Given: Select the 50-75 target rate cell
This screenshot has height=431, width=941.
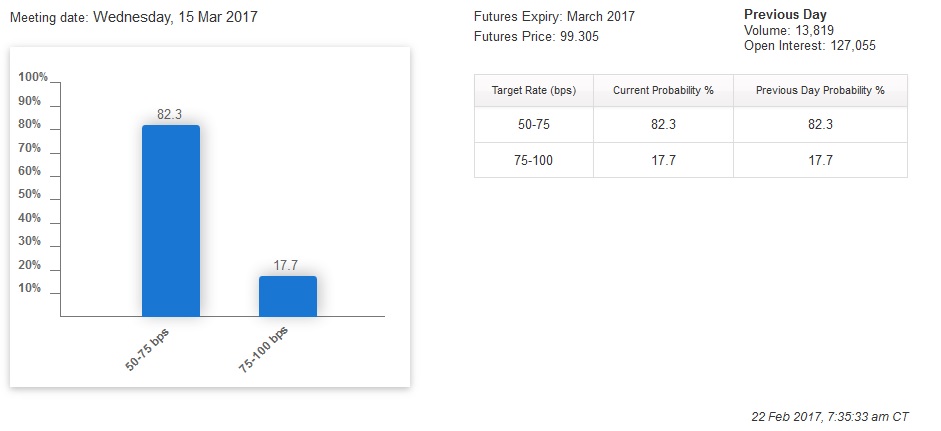Looking at the screenshot, I should (534, 125).
